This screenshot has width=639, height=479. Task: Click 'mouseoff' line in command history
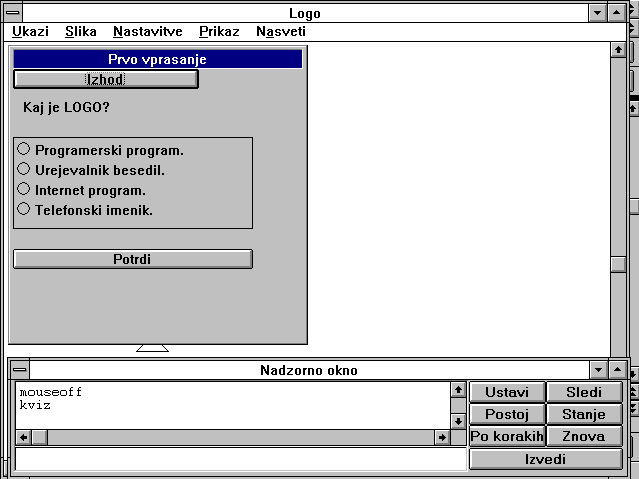pos(51,392)
